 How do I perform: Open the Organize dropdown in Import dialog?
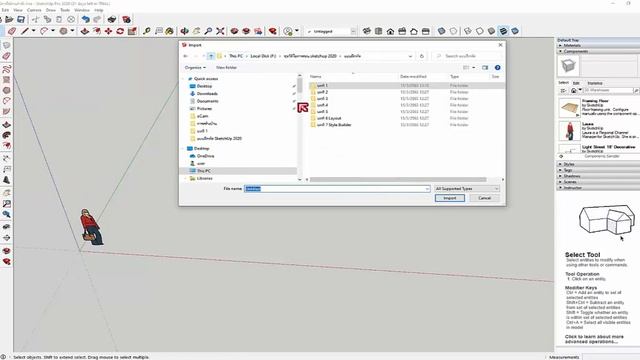click(195, 67)
